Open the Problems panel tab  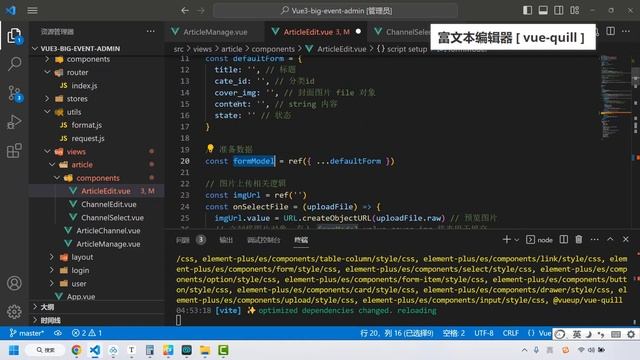coord(191,240)
